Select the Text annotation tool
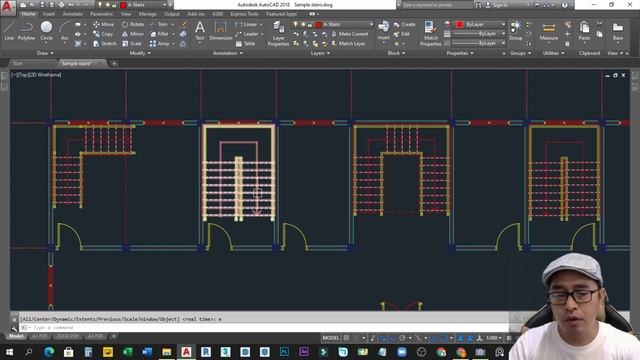 pyautogui.click(x=200, y=31)
